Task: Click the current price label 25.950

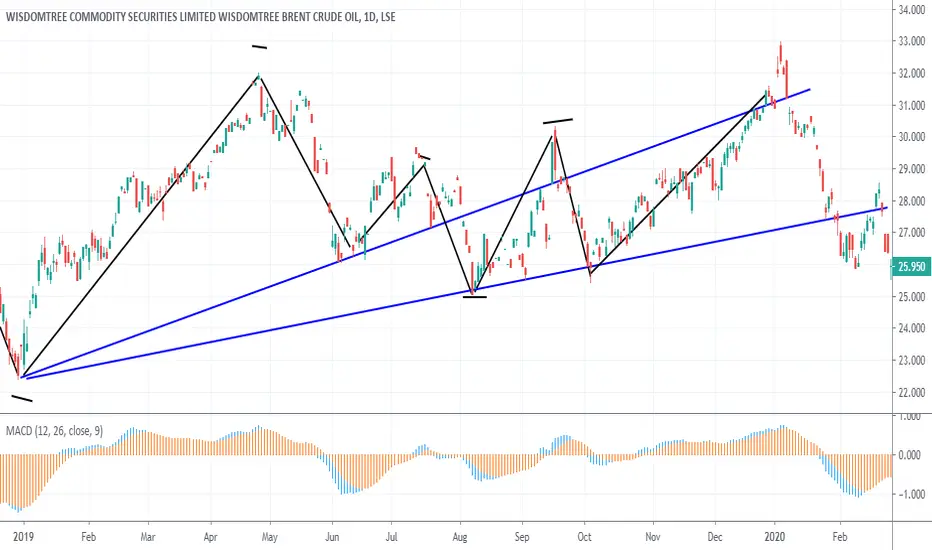Action: tap(911, 266)
